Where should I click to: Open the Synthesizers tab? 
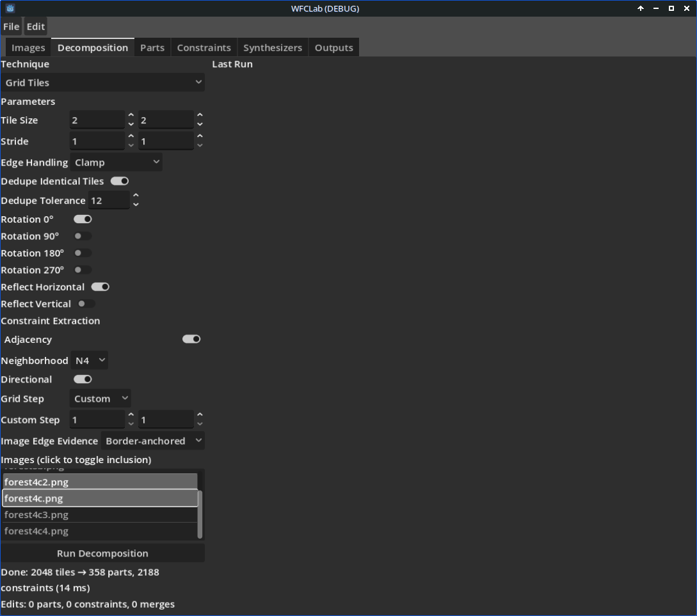(273, 47)
